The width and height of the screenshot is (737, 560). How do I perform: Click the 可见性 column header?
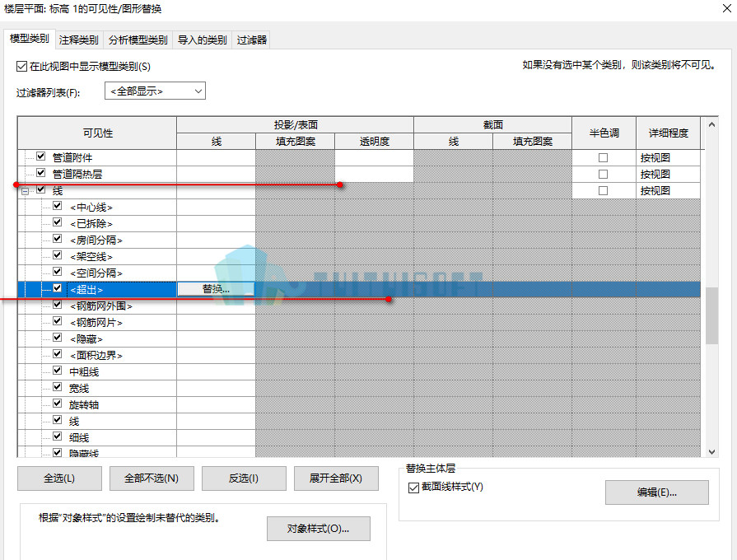pyautogui.click(x=97, y=133)
